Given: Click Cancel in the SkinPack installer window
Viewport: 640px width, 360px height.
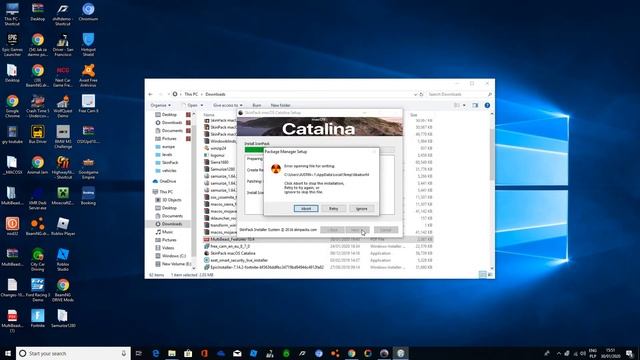Looking at the screenshot, I should pyautogui.click(x=386, y=230).
